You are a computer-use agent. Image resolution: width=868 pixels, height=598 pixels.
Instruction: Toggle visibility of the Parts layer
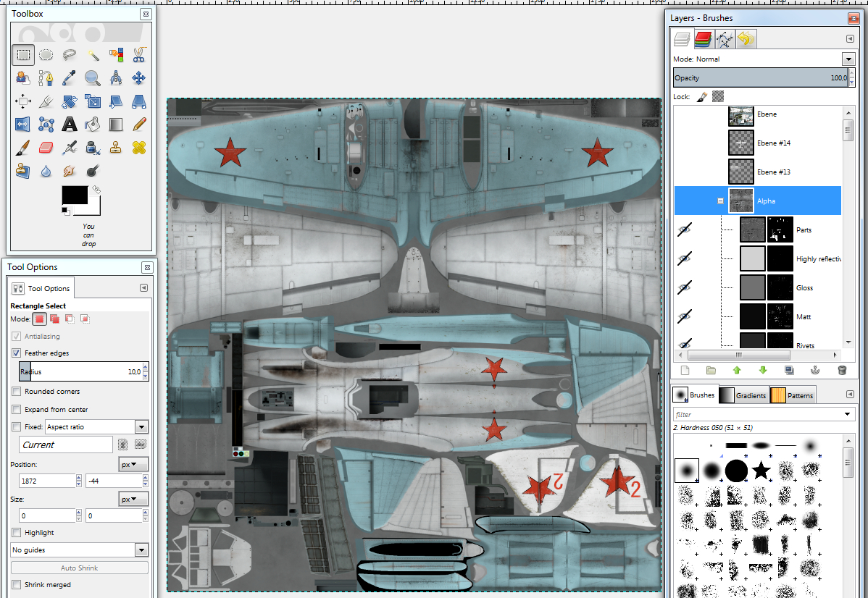click(685, 229)
